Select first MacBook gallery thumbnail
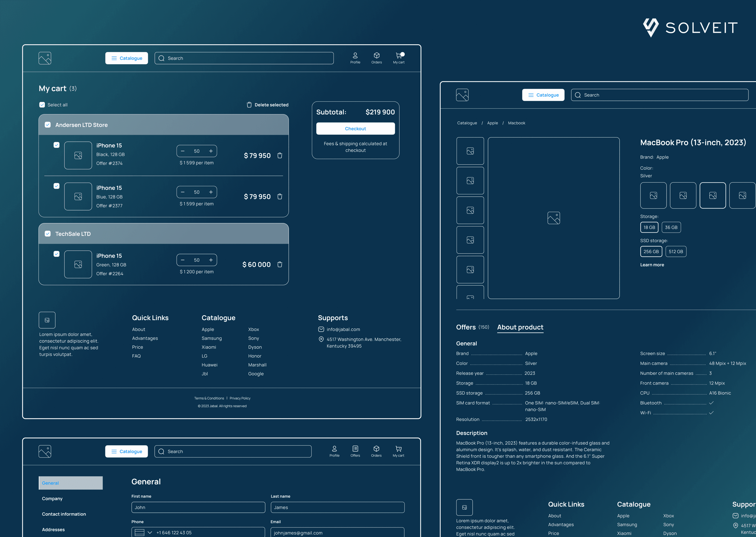The width and height of the screenshot is (756, 537). point(470,151)
